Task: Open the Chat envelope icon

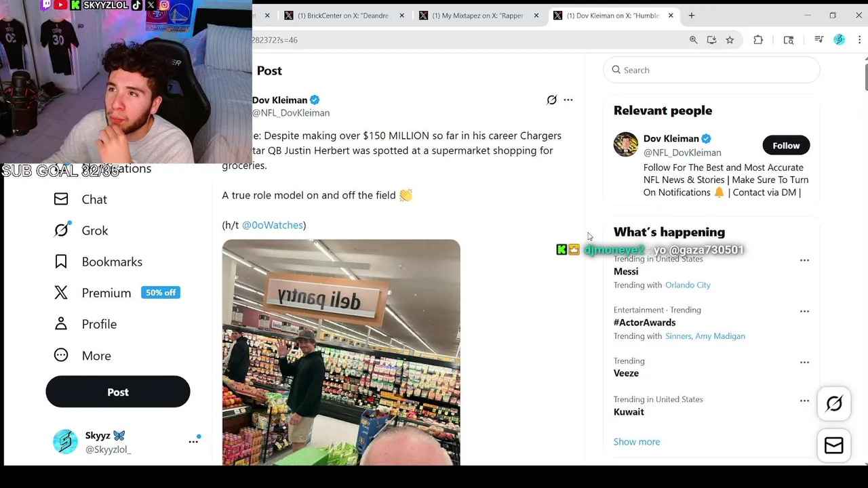Action: click(61, 199)
